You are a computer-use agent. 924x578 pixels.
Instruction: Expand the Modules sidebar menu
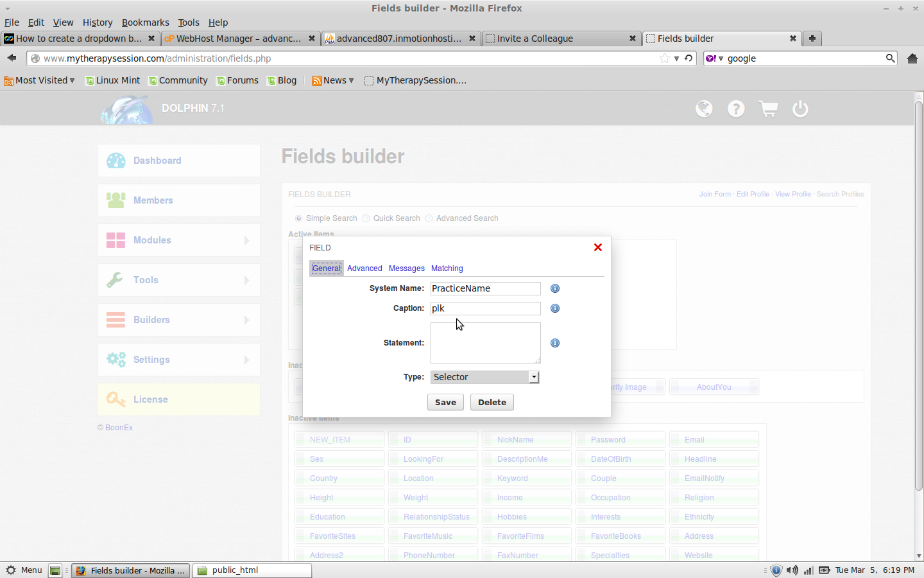[x=179, y=240]
